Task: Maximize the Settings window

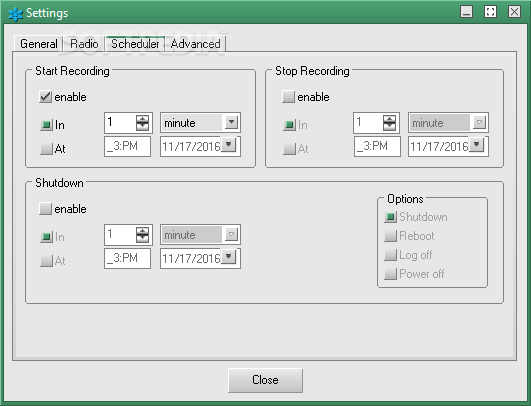Action: point(490,12)
